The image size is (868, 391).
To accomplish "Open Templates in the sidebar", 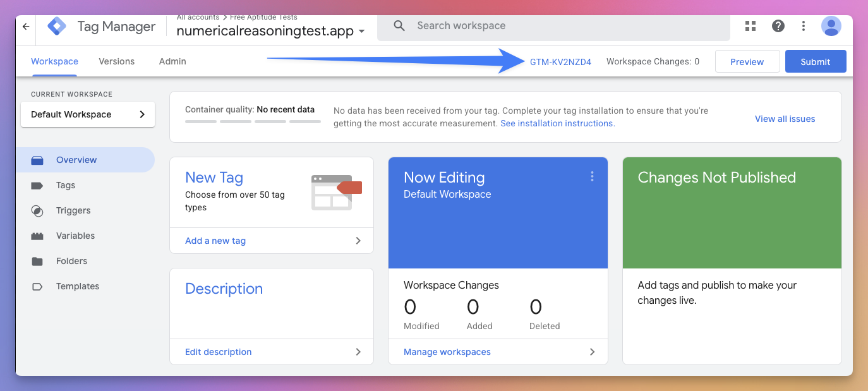I will click(78, 286).
